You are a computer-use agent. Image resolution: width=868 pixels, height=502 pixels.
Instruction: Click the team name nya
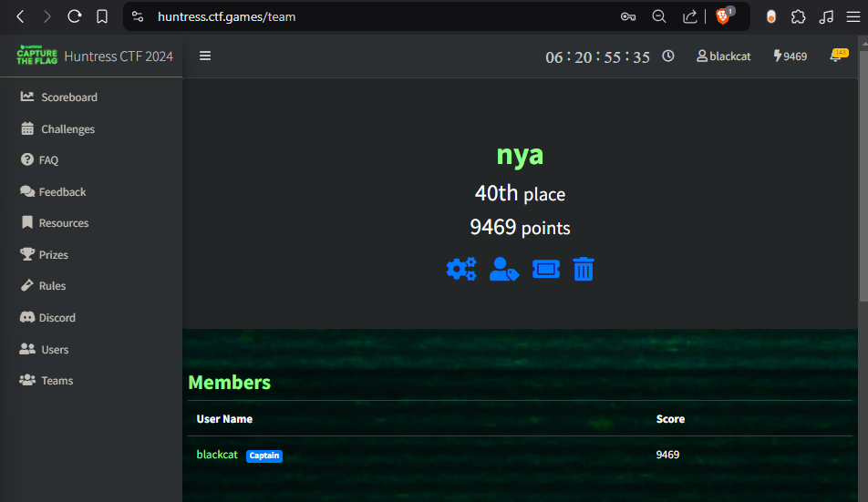520,155
